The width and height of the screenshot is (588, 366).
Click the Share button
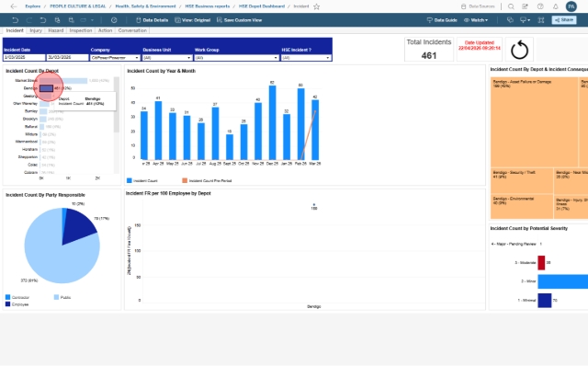(x=563, y=20)
